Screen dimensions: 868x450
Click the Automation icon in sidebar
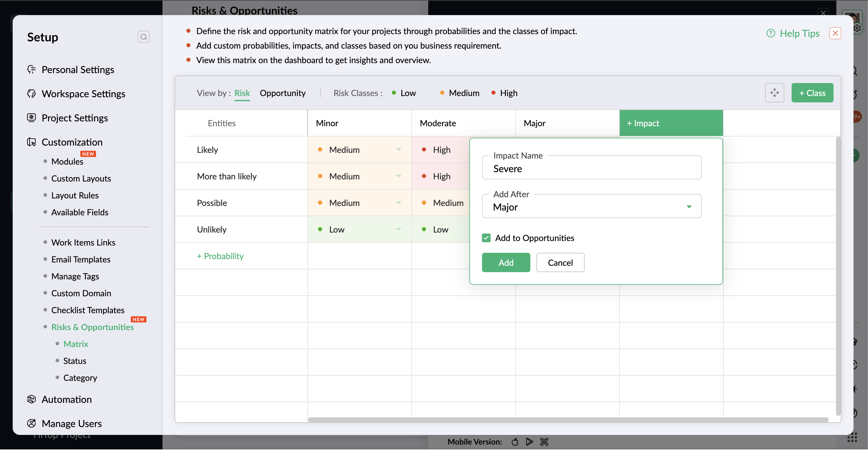pos(31,399)
